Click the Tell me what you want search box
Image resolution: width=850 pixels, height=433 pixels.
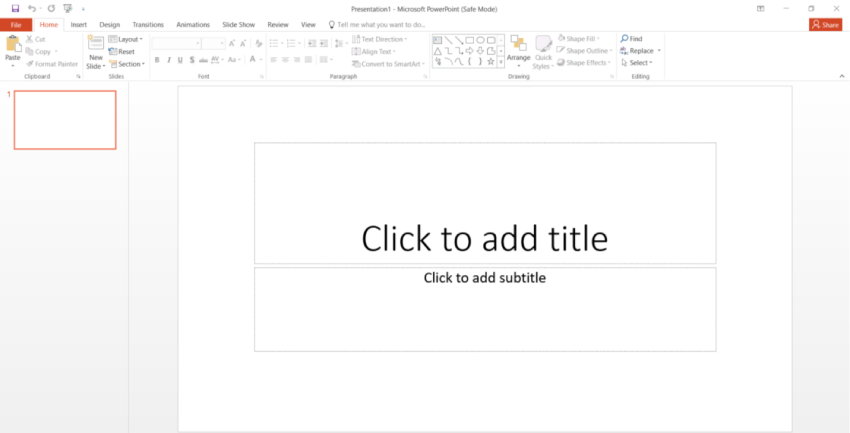tap(377, 25)
